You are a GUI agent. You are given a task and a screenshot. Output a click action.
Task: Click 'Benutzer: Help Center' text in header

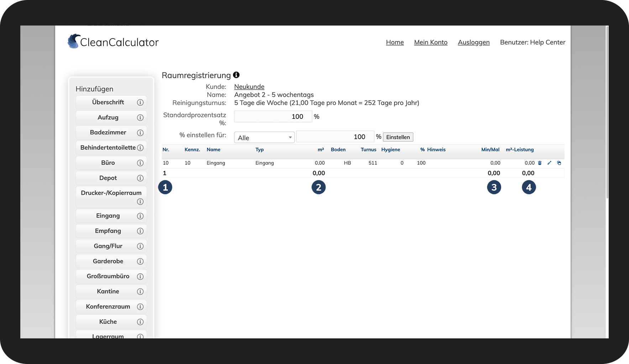click(533, 42)
